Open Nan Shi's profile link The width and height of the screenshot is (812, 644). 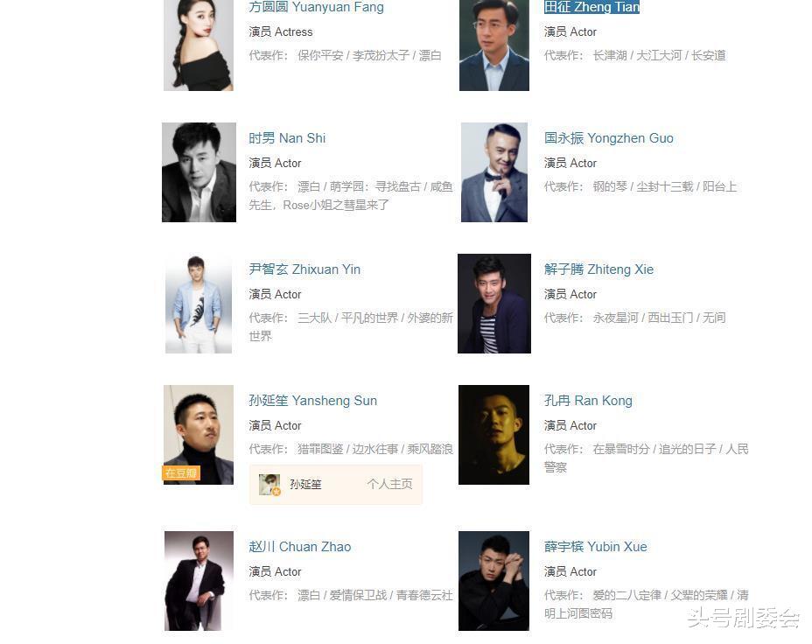click(287, 138)
